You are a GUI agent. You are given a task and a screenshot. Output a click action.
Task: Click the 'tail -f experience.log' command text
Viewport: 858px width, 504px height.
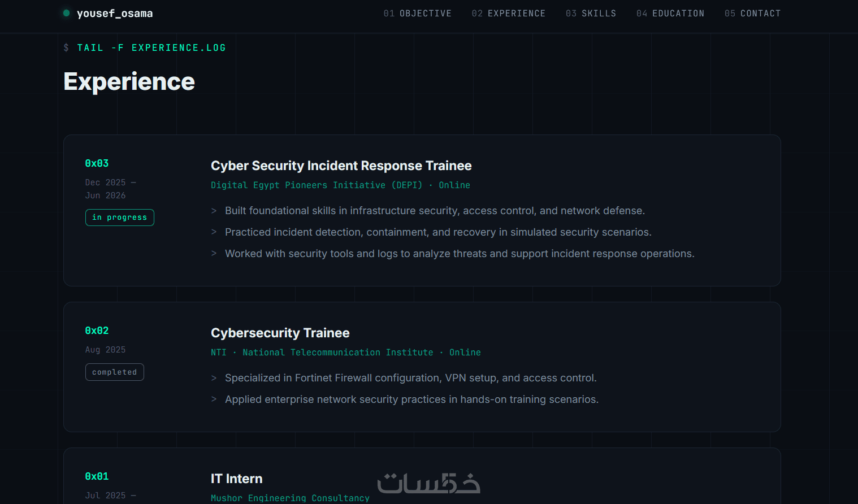pyautogui.click(x=151, y=48)
